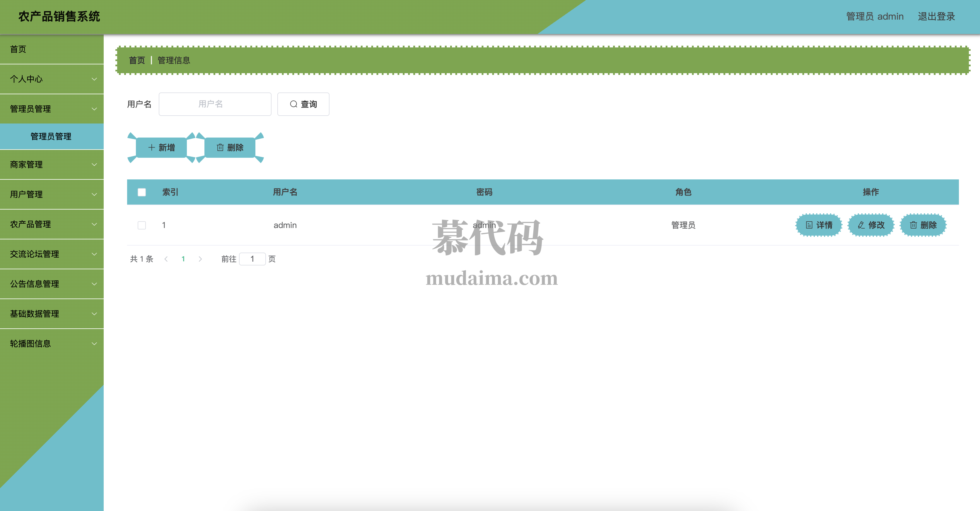Viewport: 980px width, 511px height.
Task: Click the 修改 pencil icon for admin
Action: coord(861,225)
